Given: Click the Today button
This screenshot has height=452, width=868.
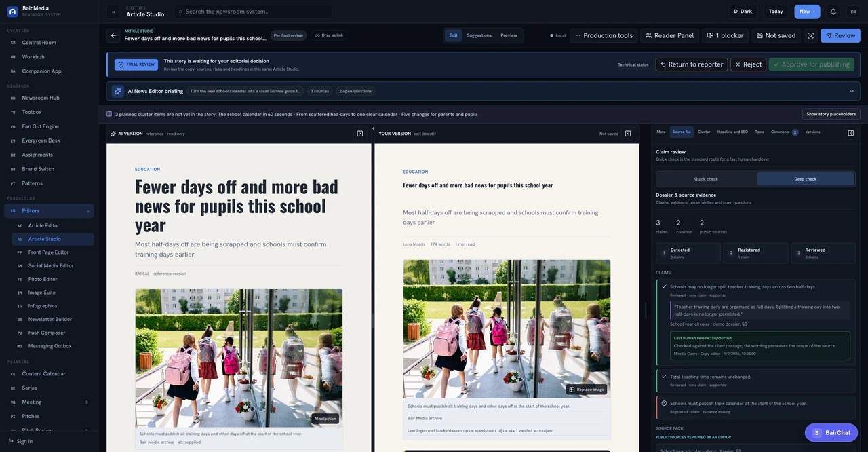Looking at the screenshot, I should pos(776,12).
